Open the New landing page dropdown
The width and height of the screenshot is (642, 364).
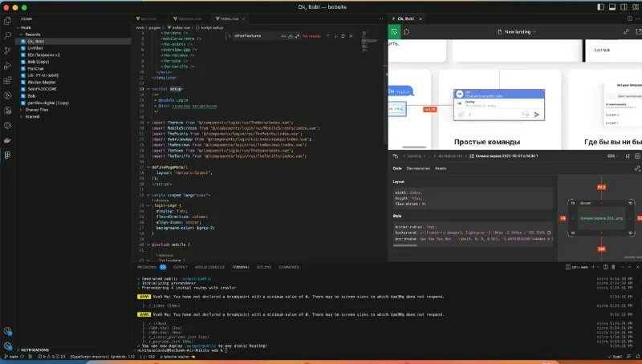tap(517, 32)
